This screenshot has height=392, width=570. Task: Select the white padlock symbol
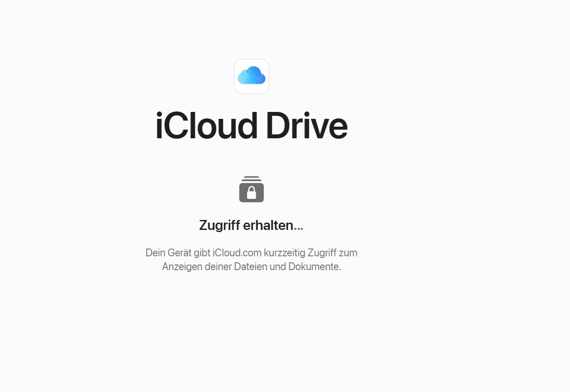252,193
